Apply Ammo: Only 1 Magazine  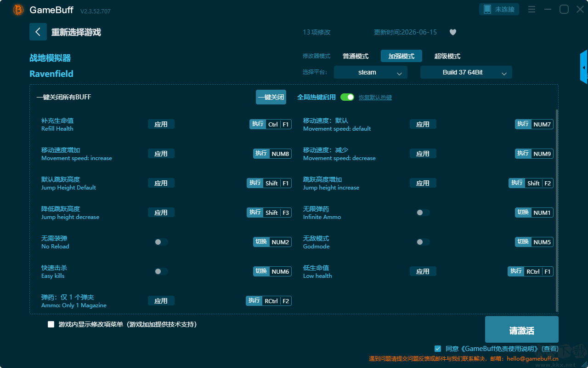[x=161, y=301]
